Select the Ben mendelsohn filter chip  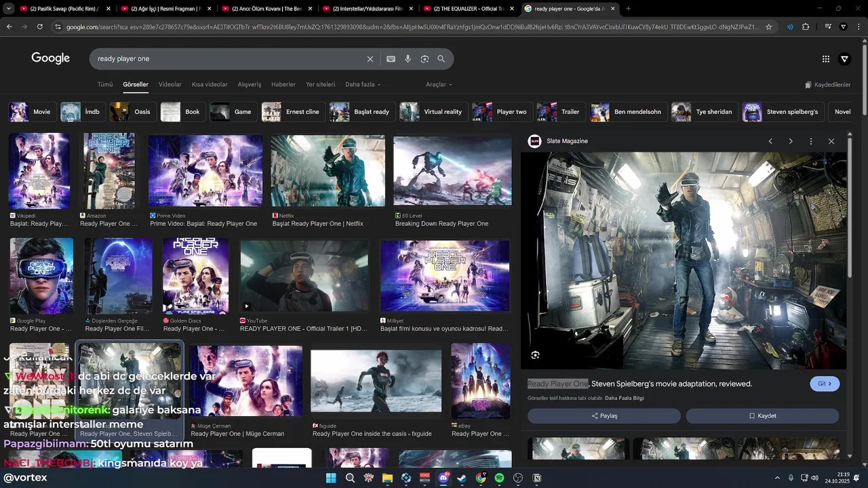pyautogui.click(x=627, y=112)
